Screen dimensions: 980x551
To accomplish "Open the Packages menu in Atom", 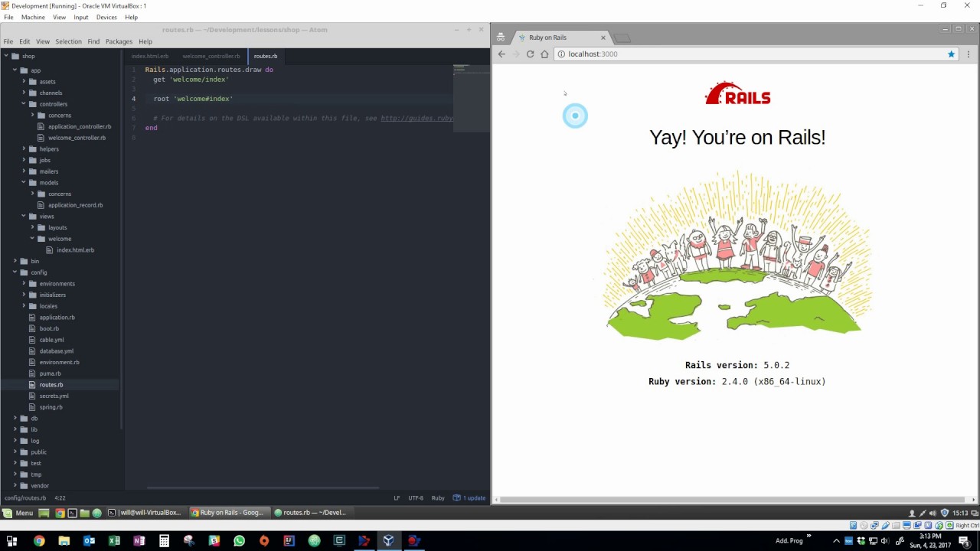I will point(119,41).
